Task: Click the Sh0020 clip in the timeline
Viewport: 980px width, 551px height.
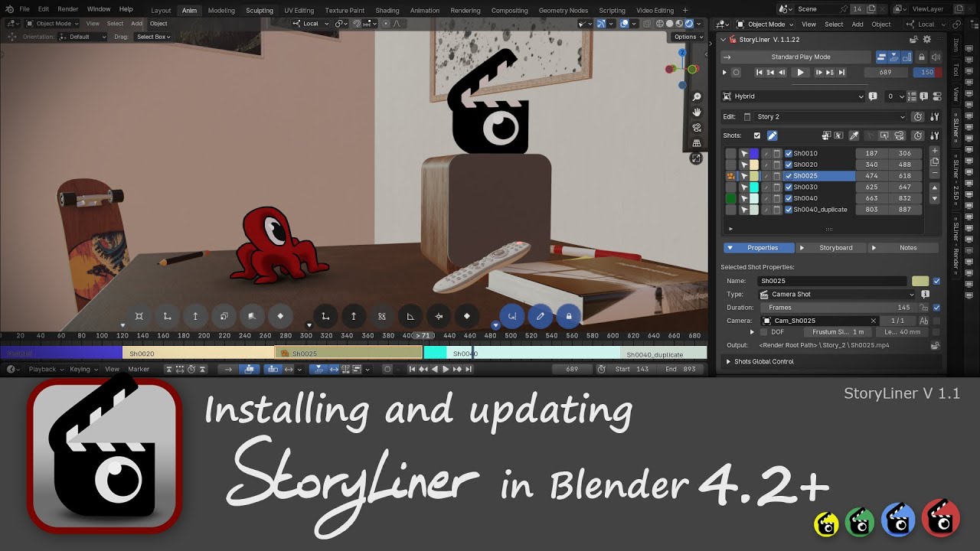Action: (198, 354)
